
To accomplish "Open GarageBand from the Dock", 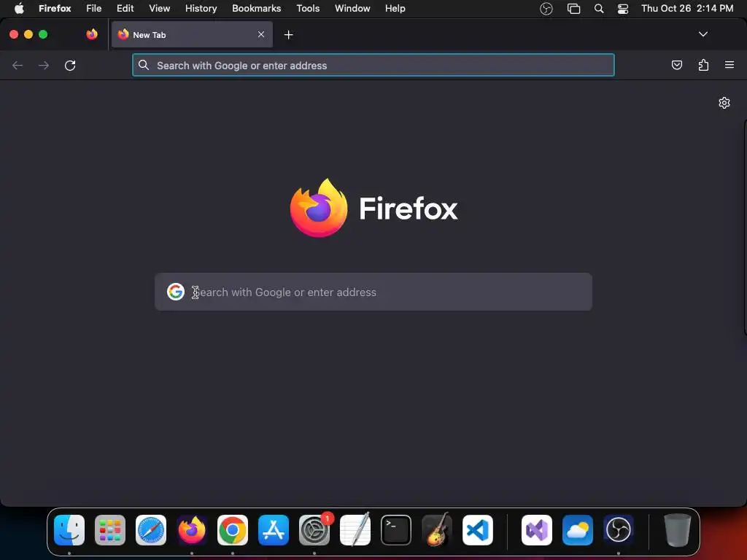I will (437, 529).
